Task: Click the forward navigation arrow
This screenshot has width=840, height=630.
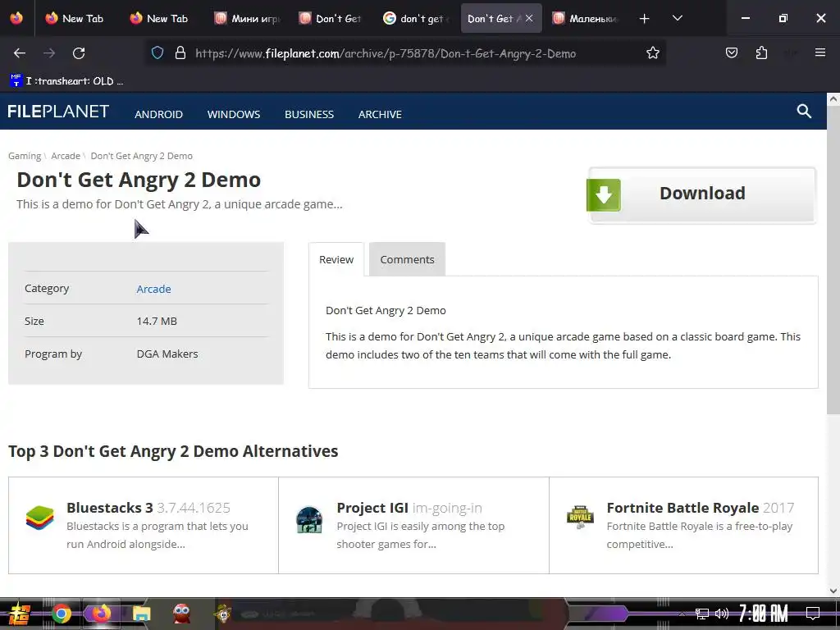Action: click(x=49, y=53)
